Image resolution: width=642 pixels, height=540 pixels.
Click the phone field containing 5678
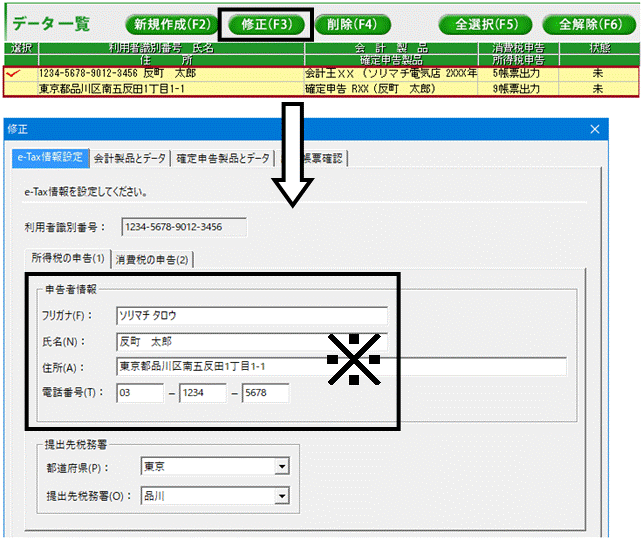[265, 393]
